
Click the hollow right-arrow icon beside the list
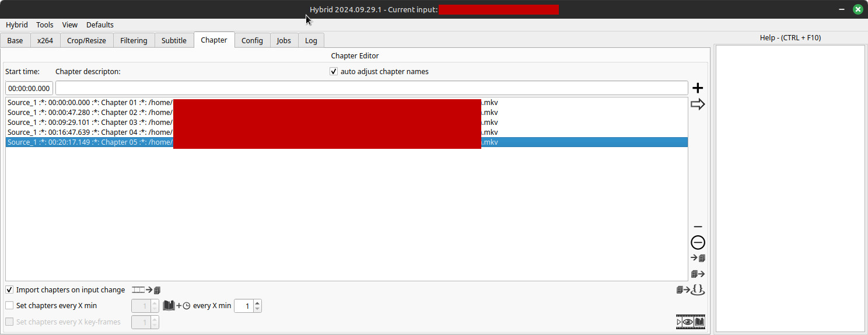click(698, 104)
